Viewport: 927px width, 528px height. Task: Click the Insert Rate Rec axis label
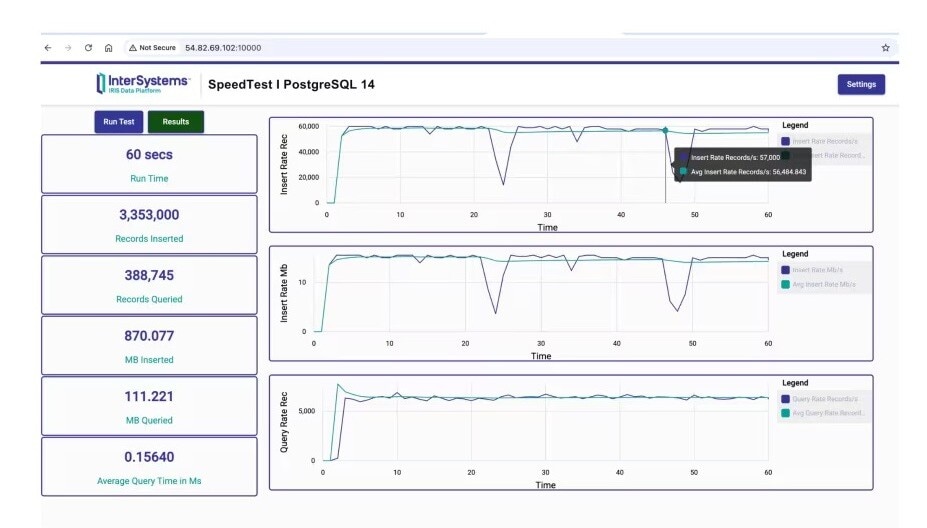[284, 164]
